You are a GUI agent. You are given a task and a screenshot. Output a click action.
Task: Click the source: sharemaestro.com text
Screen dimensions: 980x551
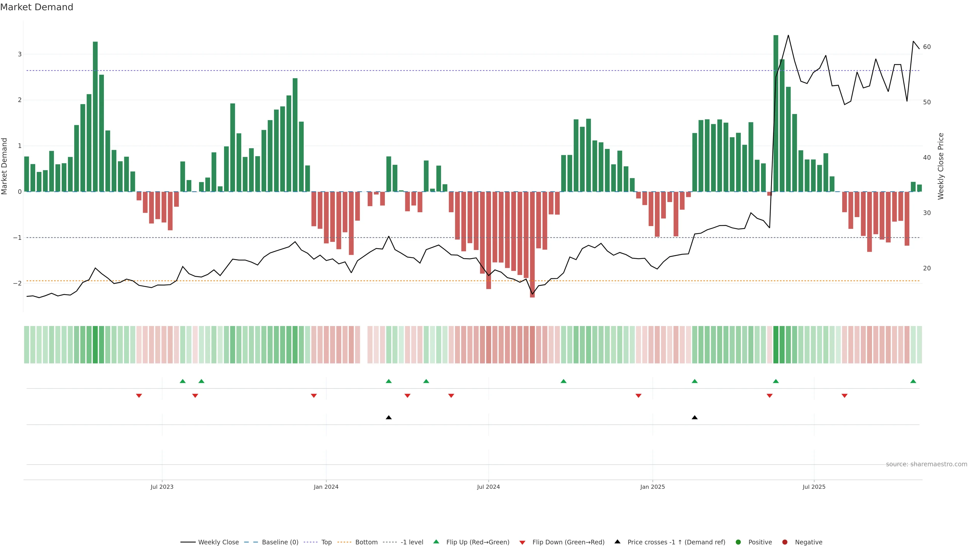click(926, 464)
